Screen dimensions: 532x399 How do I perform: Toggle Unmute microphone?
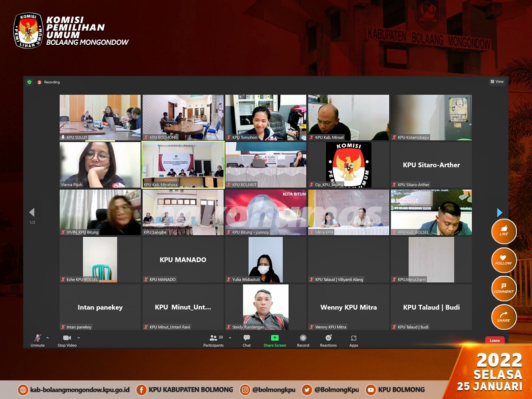(38, 338)
